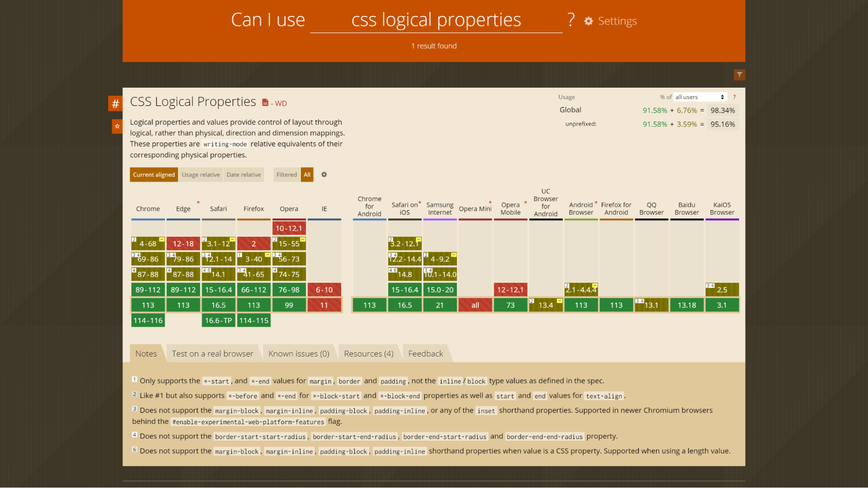Click the Feedback tab link

425,353
